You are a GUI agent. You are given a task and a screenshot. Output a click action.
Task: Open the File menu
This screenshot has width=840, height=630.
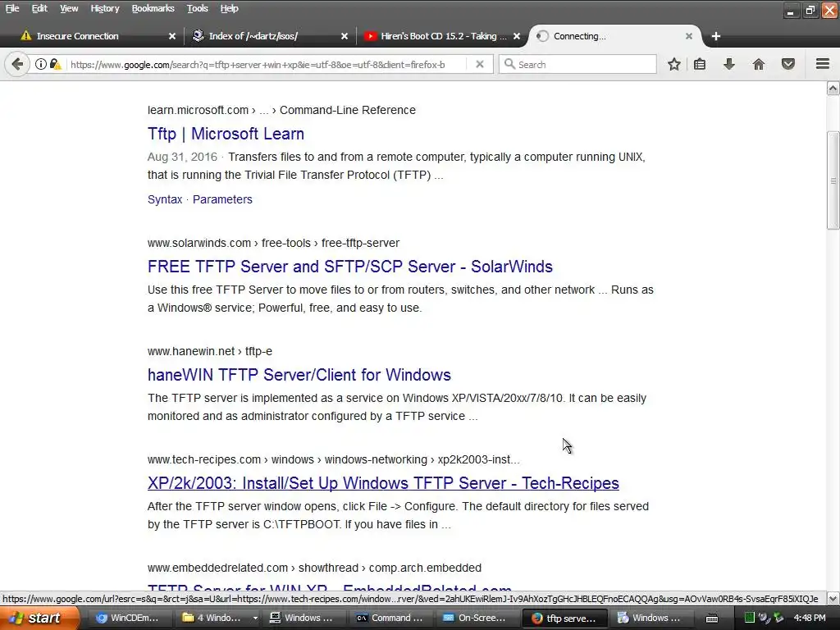pyautogui.click(x=11, y=8)
